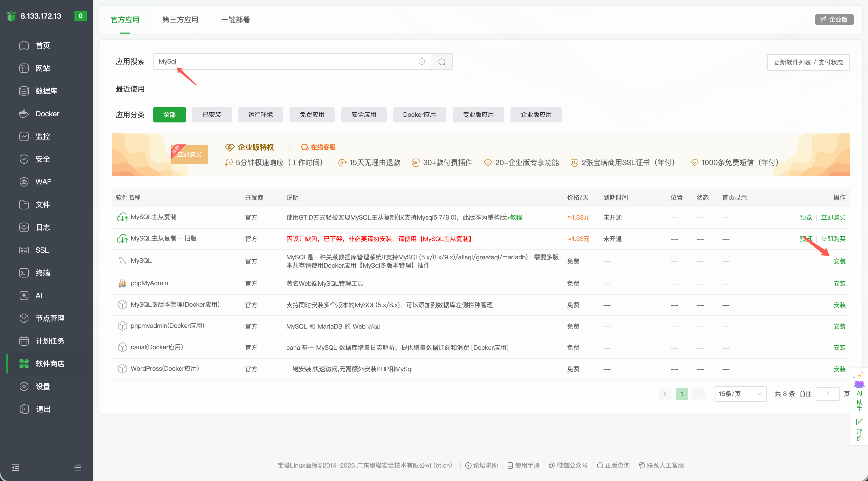Open 论坛求助 footer link
This screenshot has height=481, width=868.
pos(482,466)
